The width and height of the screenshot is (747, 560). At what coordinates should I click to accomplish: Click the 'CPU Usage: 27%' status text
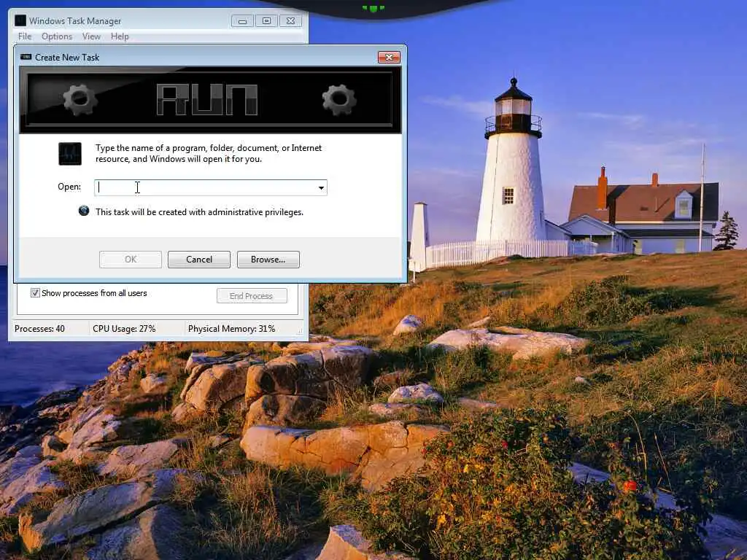pos(124,329)
